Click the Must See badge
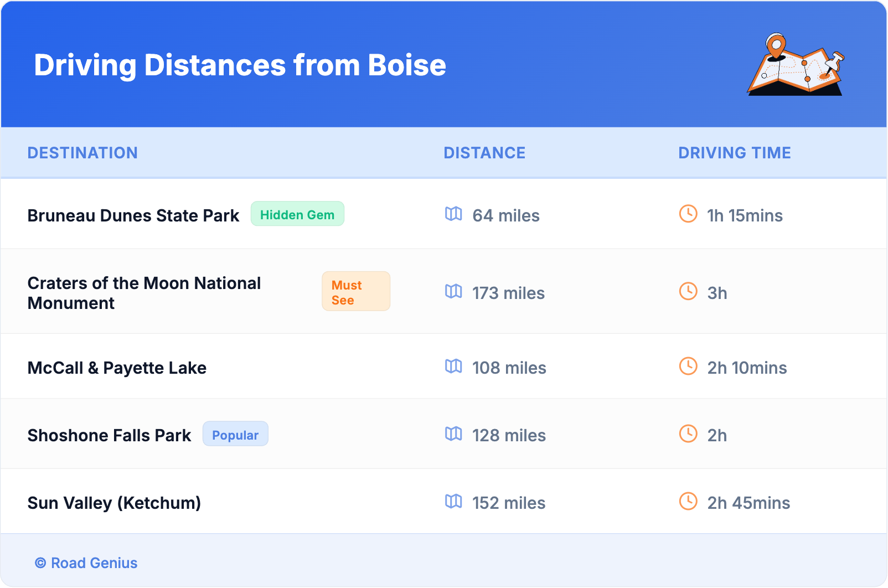888x588 pixels. point(356,292)
